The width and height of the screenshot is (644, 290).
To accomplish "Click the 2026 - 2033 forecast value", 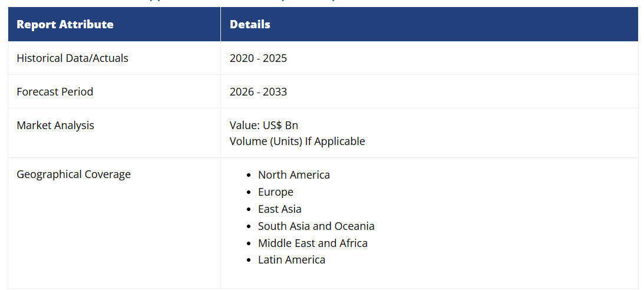I will coord(258,92).
